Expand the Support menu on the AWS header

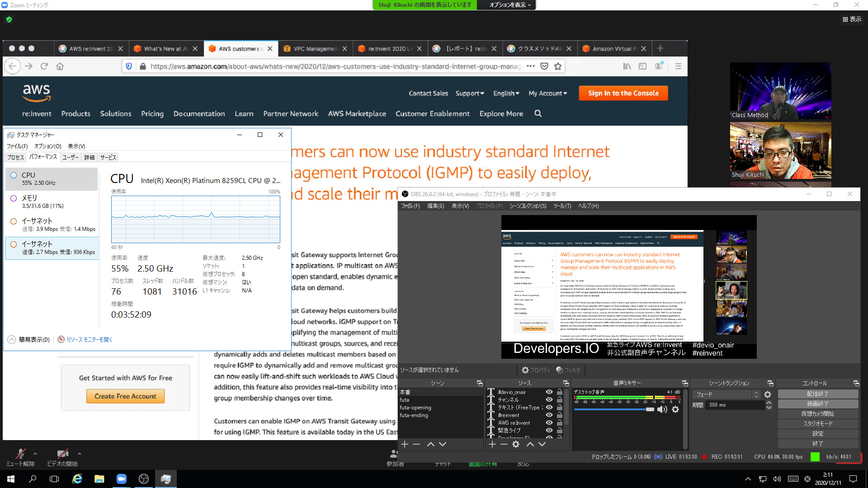click(x=470, y=94)
